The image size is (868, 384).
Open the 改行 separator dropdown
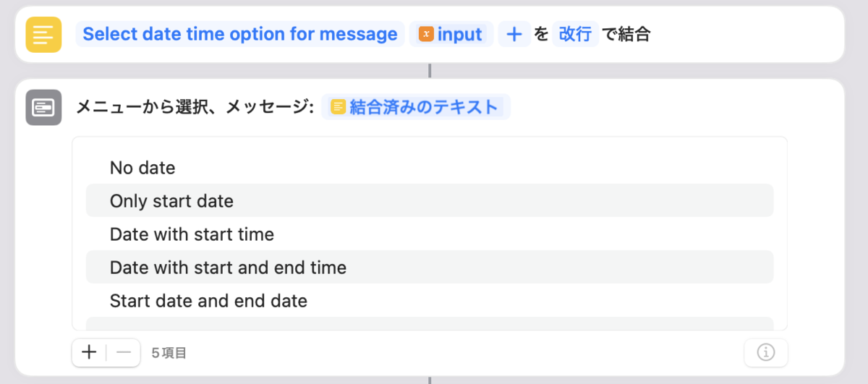click(x=576, y=34)
